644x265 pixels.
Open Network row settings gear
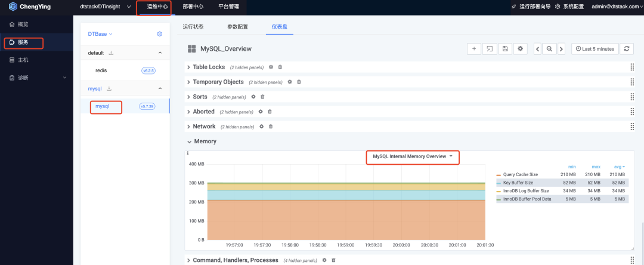(x=261, y=126)
